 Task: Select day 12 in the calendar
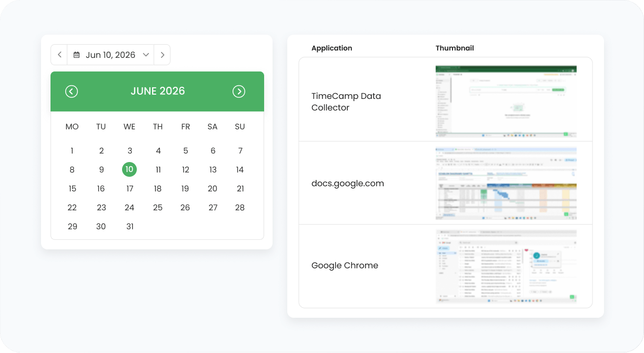186,170
